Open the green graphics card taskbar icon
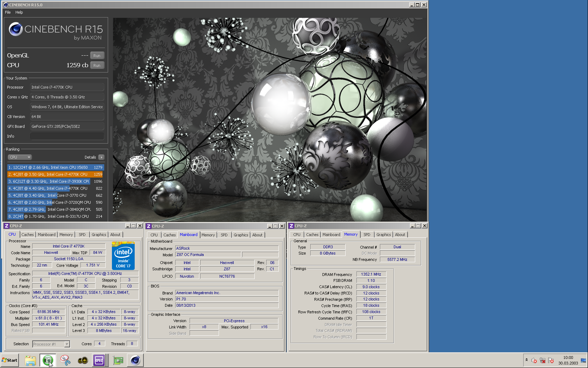588x368 pixels. (118, 360)
